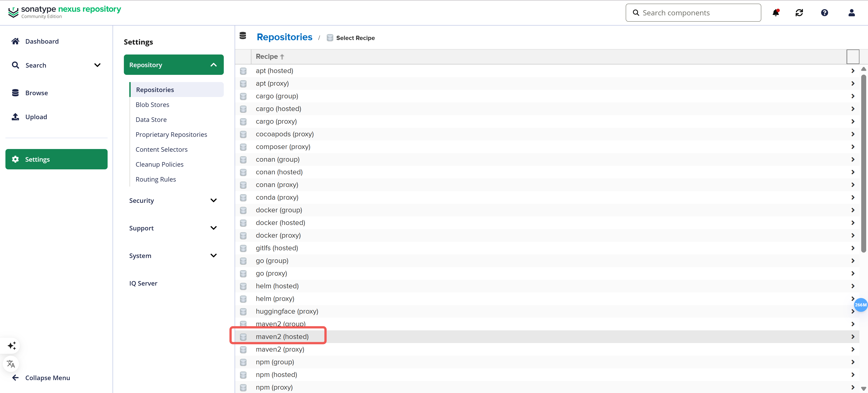Click the Settings gear icon
This screenshot has height=393, width=868.
15,159
